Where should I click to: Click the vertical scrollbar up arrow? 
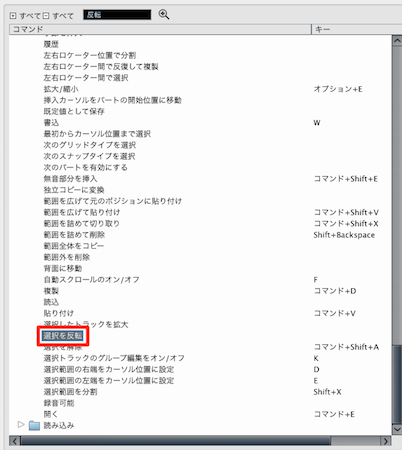[397, 41]
